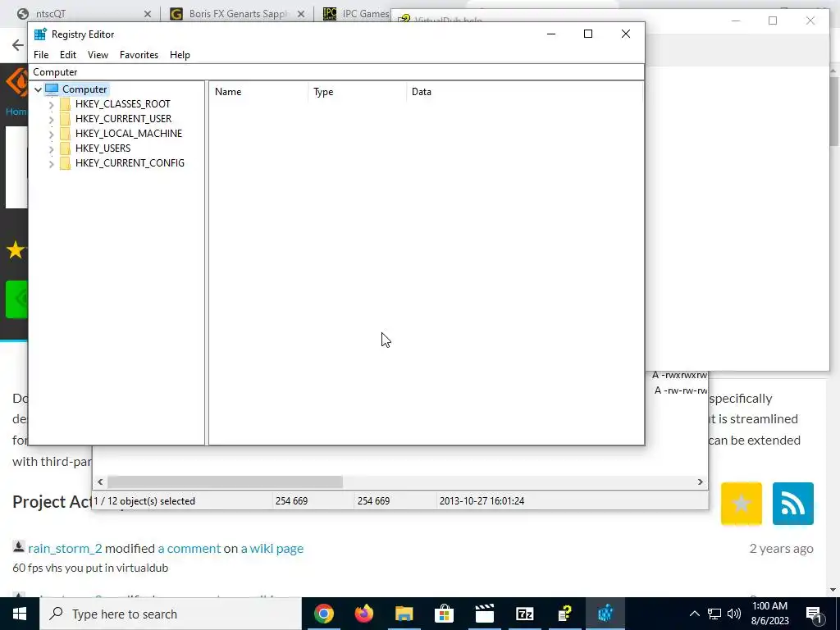The width and height of the screenshot is (840, 630).
Task: Open the Favorites menu in Registry Editor
Action: point(139,55)
